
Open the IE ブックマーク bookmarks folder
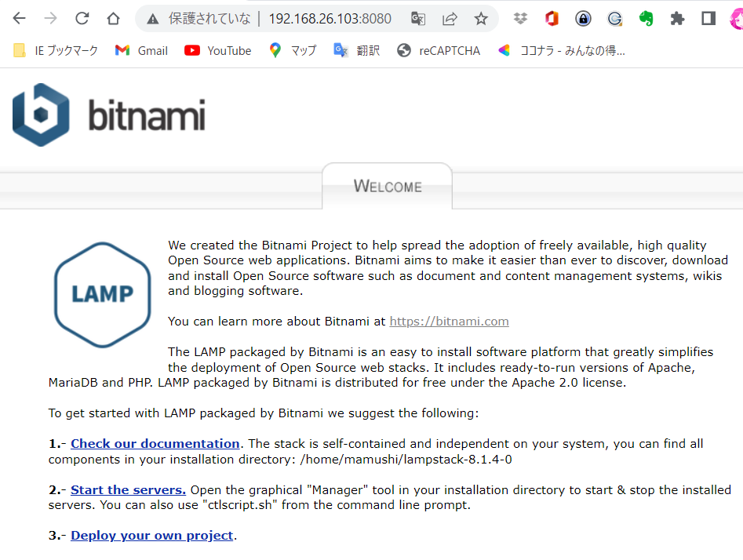click(x=56, y=50)
